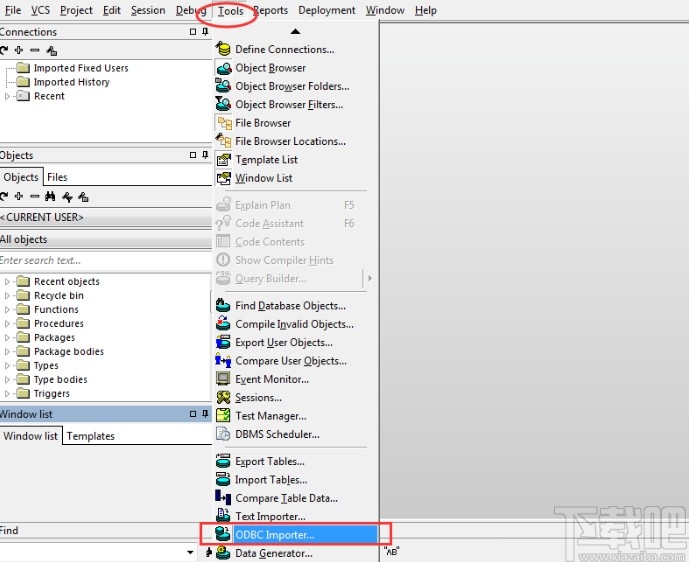
Task: Click the Enter search text field
Action: click(105, 260)
